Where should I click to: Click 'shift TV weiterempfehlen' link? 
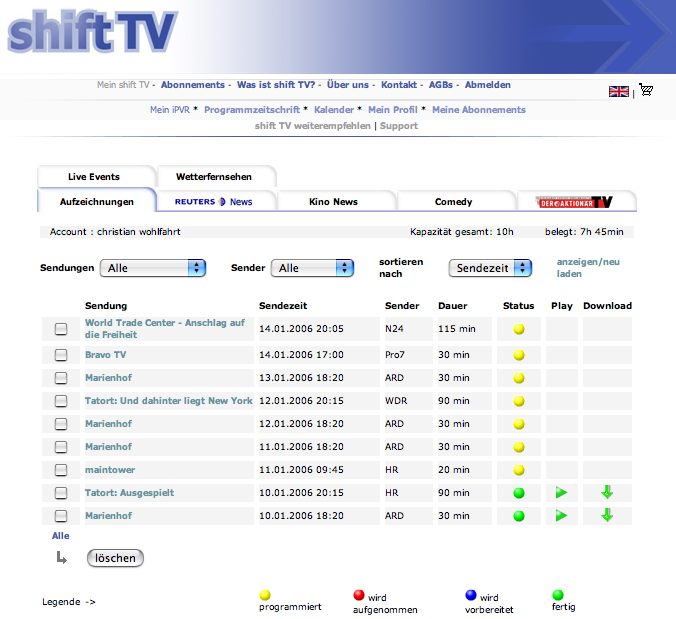click(313, 126)
